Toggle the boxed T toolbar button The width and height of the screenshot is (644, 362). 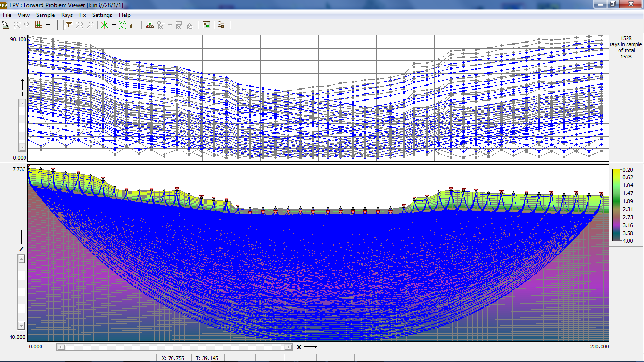69,25
